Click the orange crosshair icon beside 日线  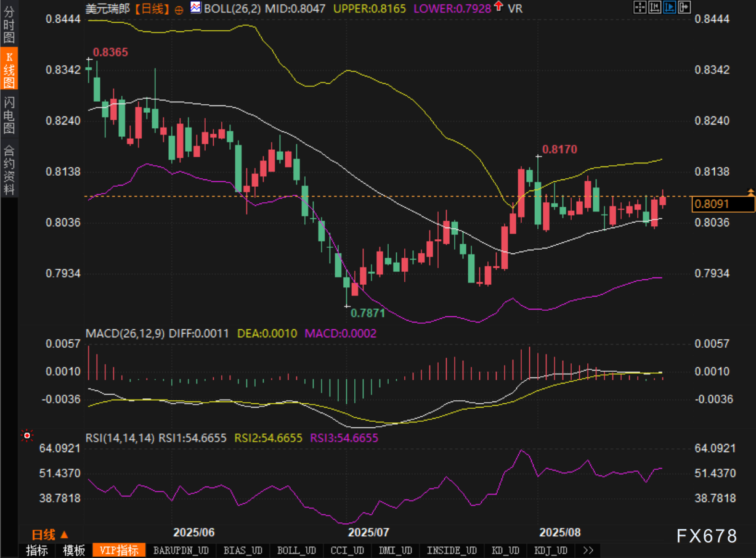point(179,9)
